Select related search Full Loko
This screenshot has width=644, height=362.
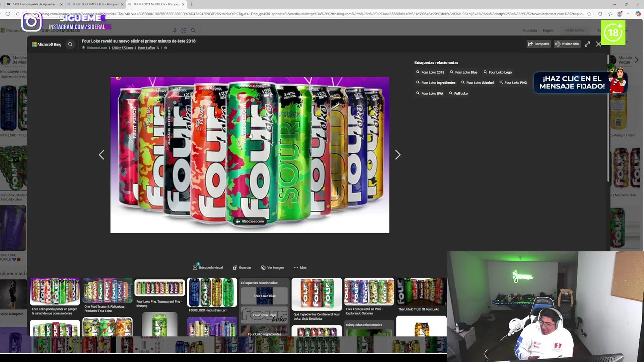point(458,93)
